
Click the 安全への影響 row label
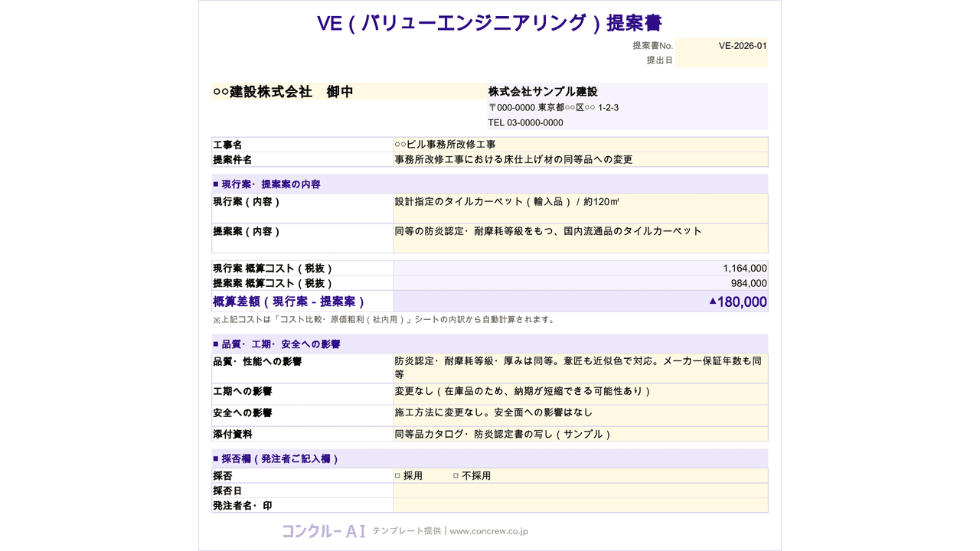pos(243,412)
